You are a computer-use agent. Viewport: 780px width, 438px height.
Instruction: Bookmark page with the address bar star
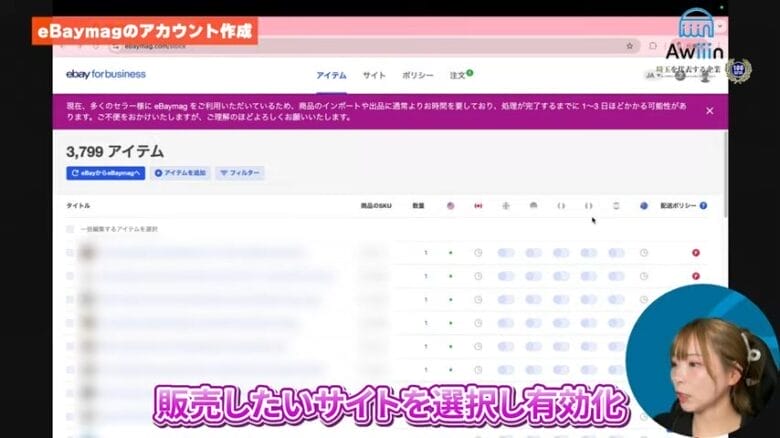pyautogui.click(x=629, y=46)
